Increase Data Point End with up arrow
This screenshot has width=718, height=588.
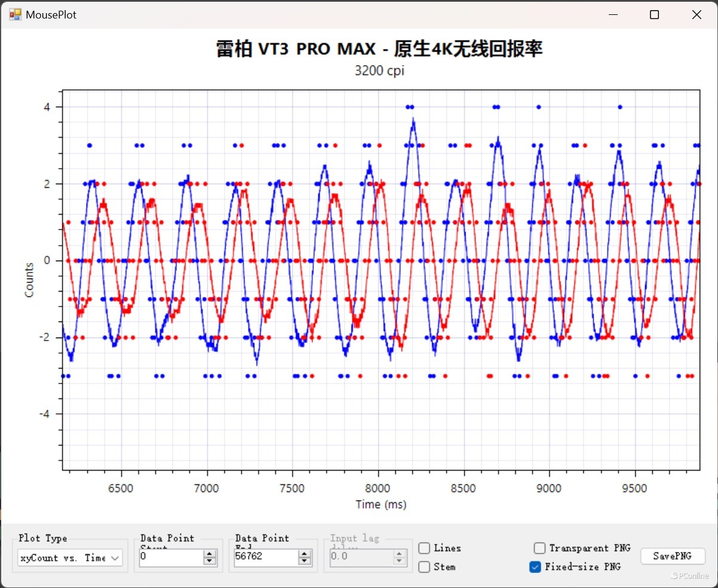tap(304, 554)
